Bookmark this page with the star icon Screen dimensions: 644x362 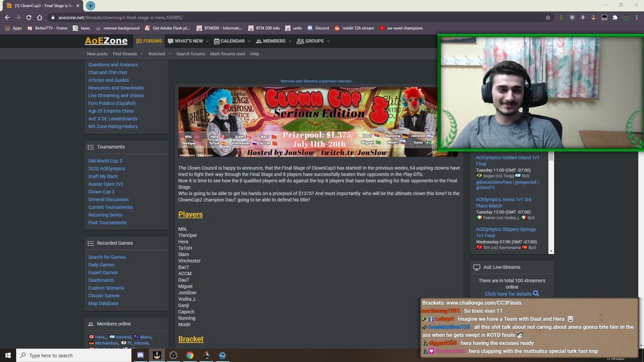[x=548, y=17]
